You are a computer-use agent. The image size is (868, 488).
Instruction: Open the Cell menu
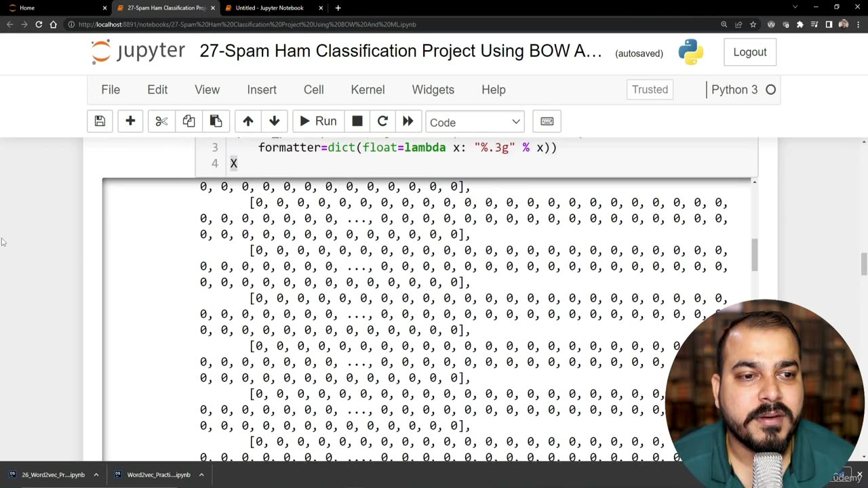click(x=313, y=89)
